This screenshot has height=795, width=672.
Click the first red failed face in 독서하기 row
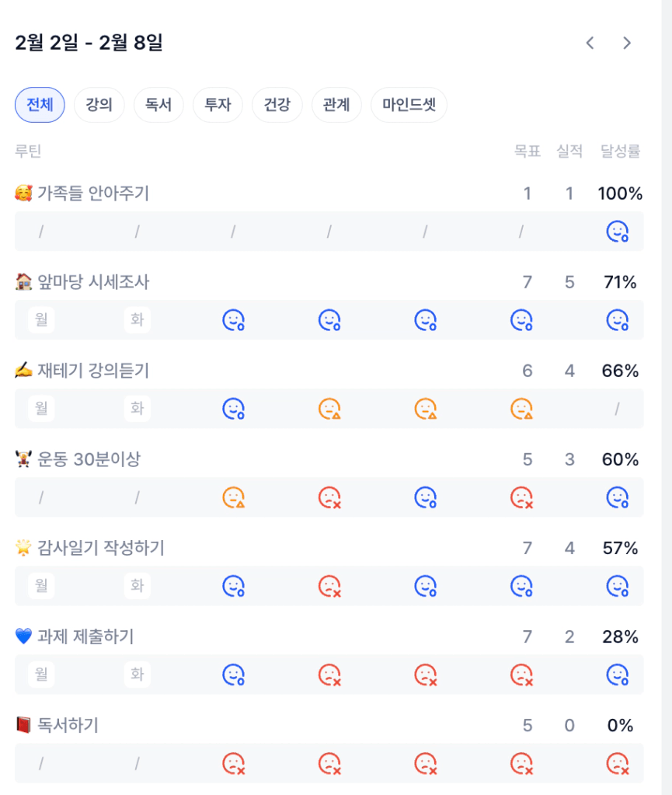click(234, 762)
